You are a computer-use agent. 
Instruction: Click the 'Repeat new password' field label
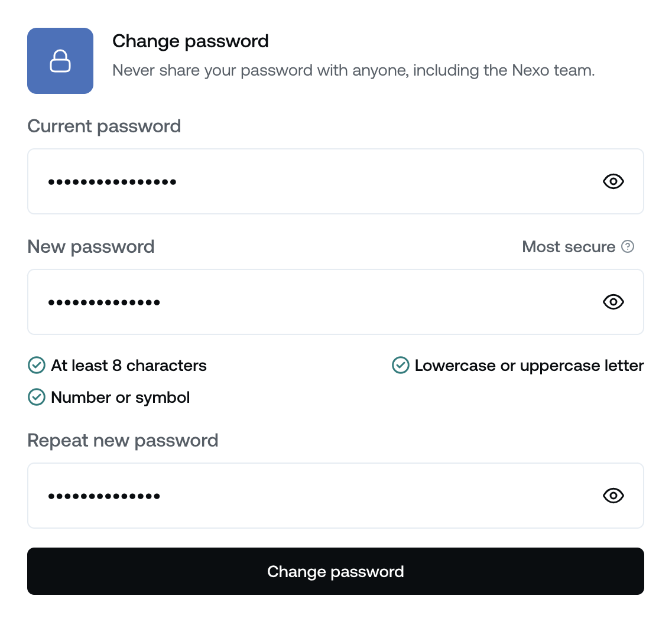[122, 440]
